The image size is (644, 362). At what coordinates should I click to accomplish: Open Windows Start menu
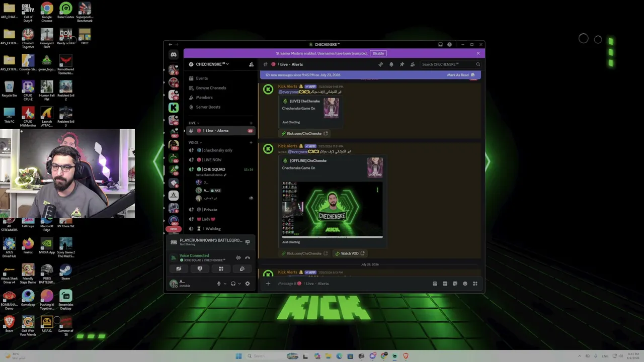238,356
